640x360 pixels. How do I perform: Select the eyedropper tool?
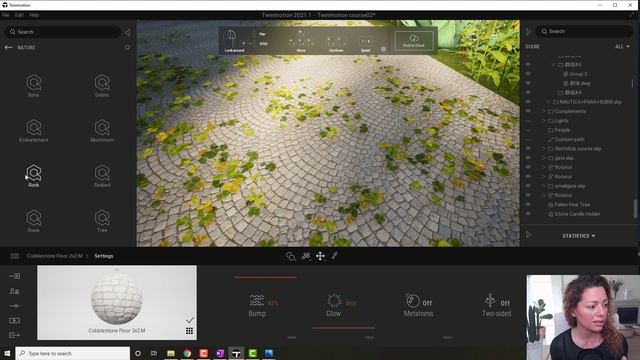[335, 256]
